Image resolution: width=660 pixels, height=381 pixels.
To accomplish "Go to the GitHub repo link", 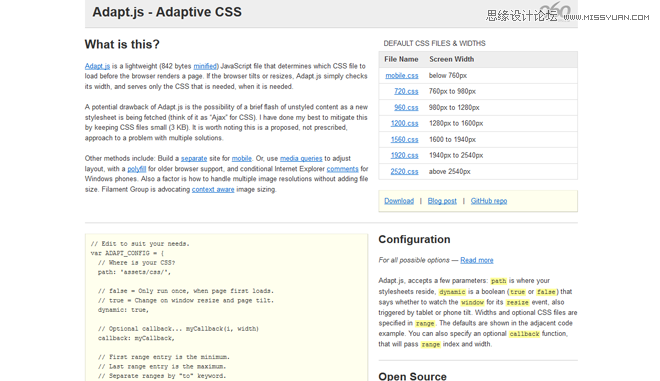I will (x=489, y=201).
